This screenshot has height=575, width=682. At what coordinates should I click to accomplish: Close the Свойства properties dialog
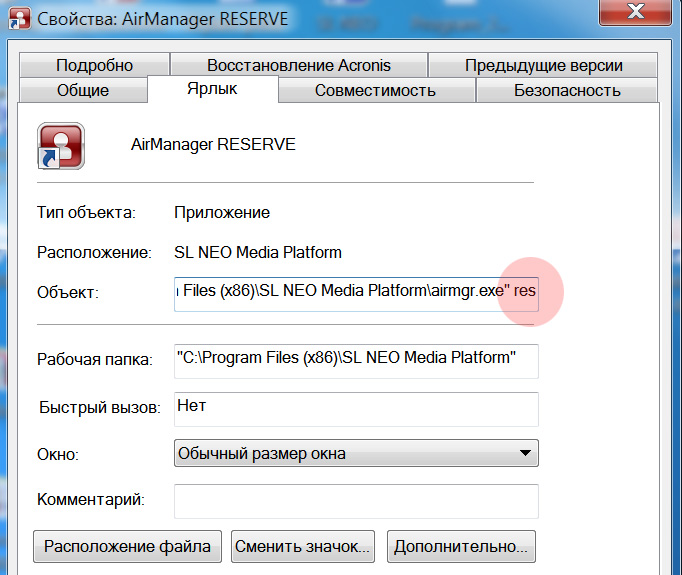point(635,11)
